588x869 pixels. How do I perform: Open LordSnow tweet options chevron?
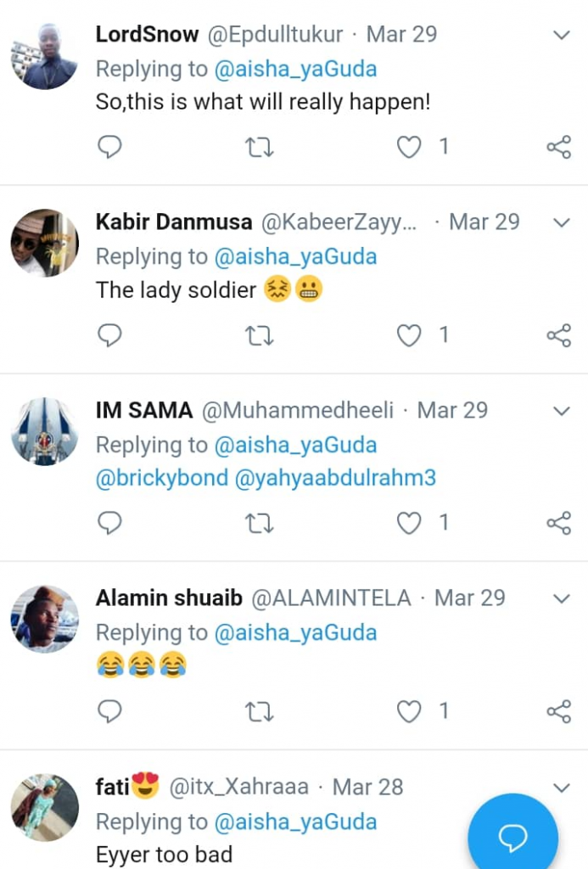click(x=561, y=35)
